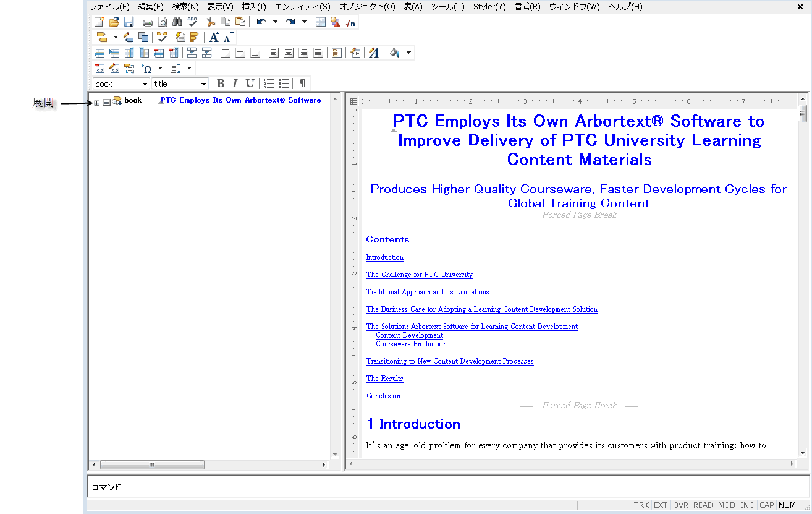This screenshot has width=812, height=514.
Task: Open the Omega symbol dropdown arrow
Action: click(160, 68)
